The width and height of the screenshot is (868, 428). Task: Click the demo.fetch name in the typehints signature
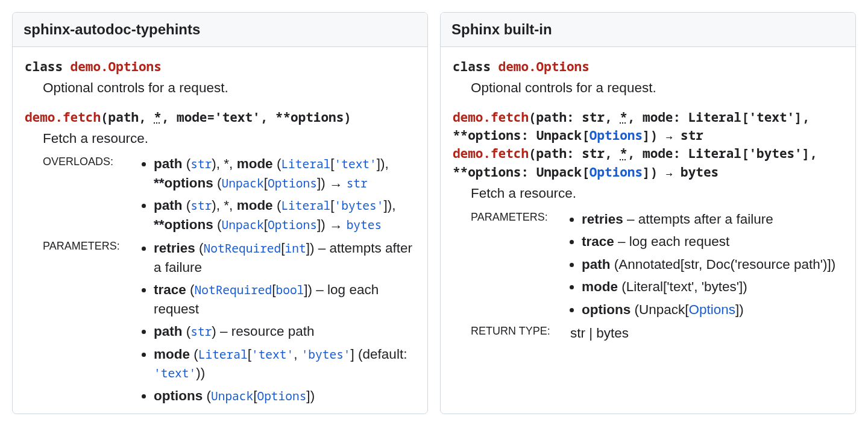click(63, 118)
